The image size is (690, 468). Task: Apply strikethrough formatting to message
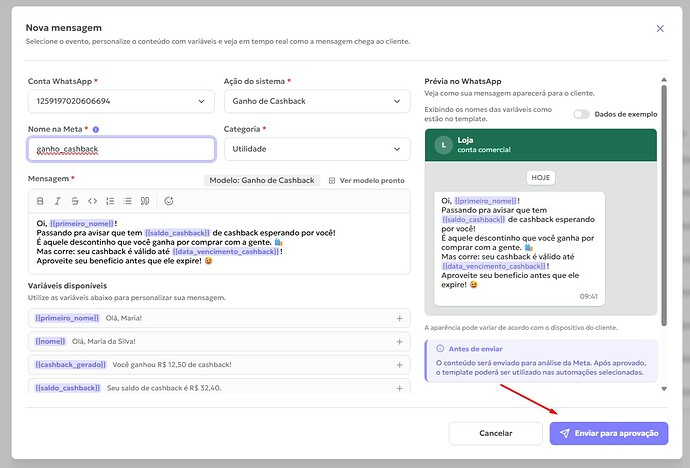[75, 201]
